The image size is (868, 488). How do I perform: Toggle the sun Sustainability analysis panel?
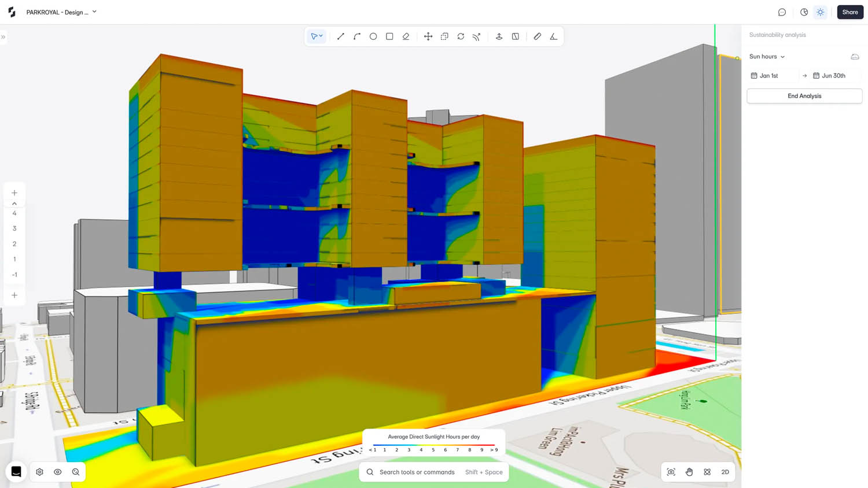[820, 12]
